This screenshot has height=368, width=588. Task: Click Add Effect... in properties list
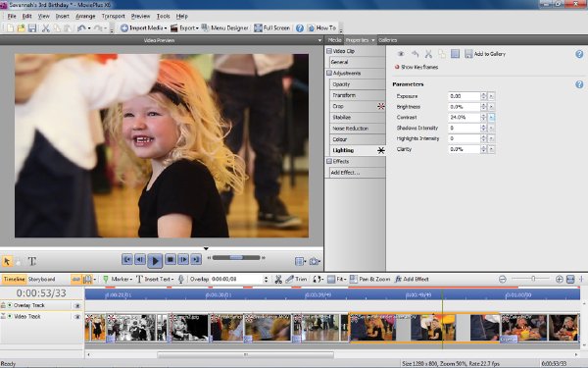pyautogui.click(x=345, y=173)
